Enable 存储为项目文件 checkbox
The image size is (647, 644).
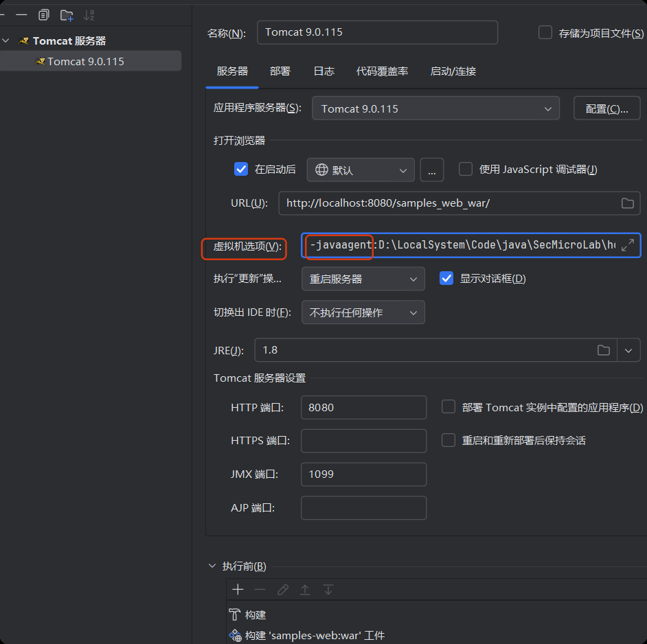[x=545, y=32]
